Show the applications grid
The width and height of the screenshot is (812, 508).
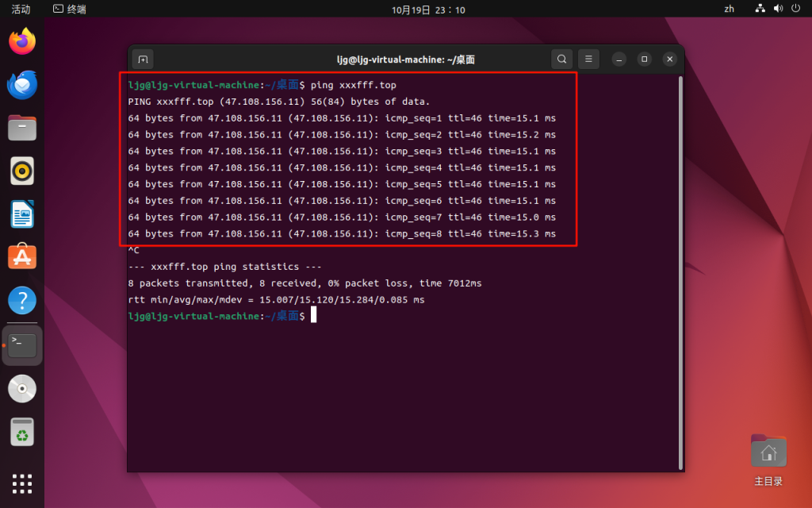coord(22,483)
